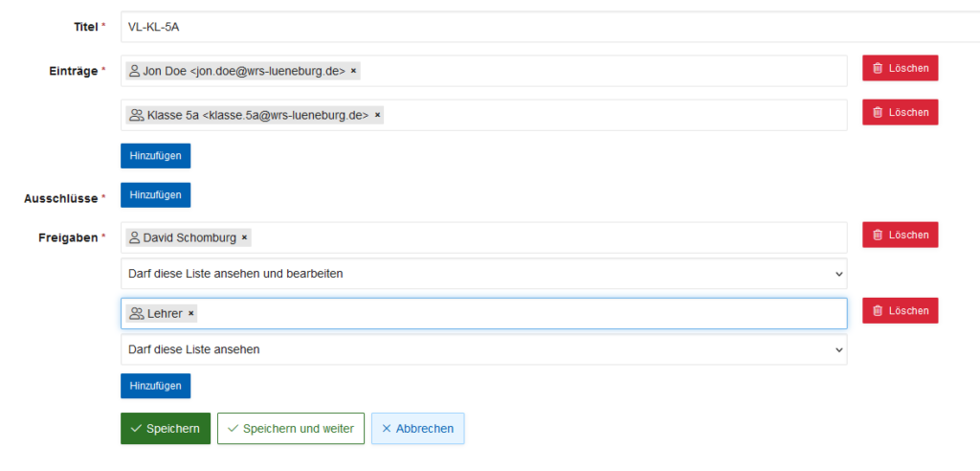Screen dimensions: 980x471
Task: Open the Lehrer permission dropdown
Action: 483,349
